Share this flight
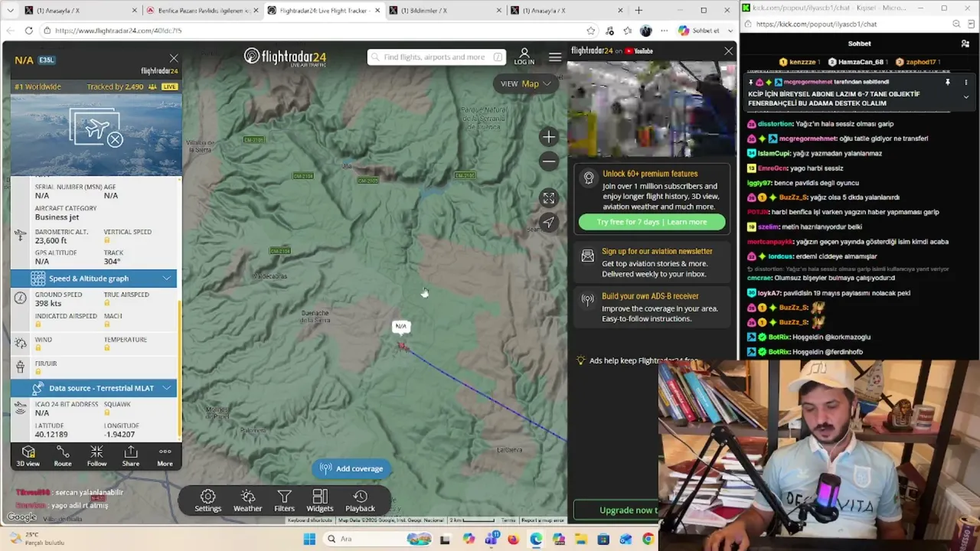980x551 pixels. (x=131, y=456)
